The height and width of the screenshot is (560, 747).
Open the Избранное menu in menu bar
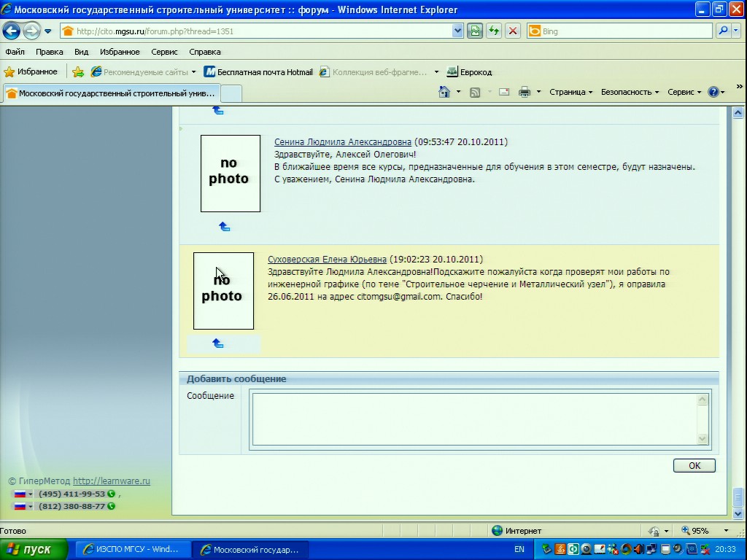pos(120,52)
